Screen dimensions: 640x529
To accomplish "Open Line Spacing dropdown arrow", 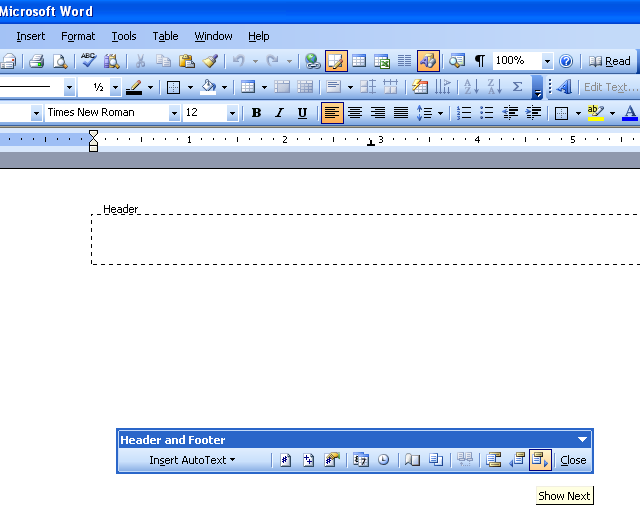I will click(x=440, y=113).
